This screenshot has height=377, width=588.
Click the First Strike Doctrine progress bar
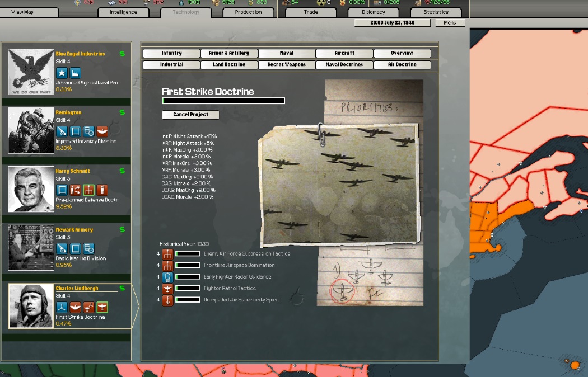coord(223,101)
